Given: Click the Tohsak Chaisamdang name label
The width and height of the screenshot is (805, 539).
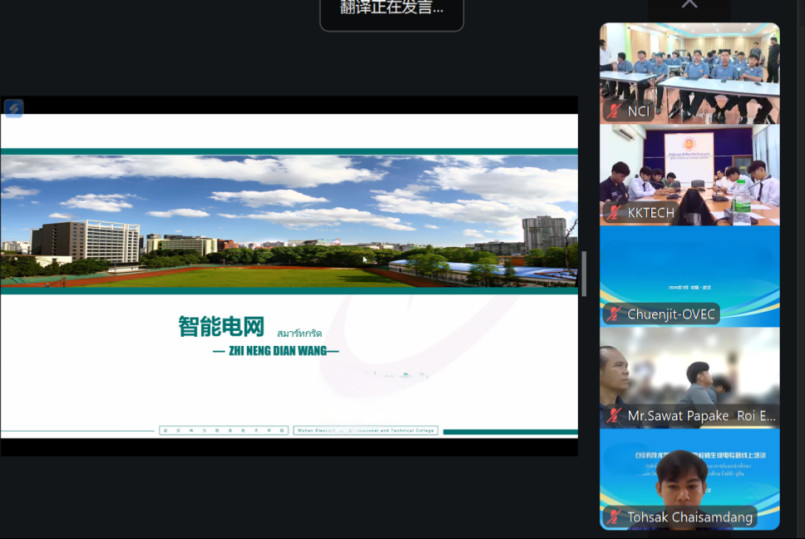Looking at the screenshot, I should (690, 517).
